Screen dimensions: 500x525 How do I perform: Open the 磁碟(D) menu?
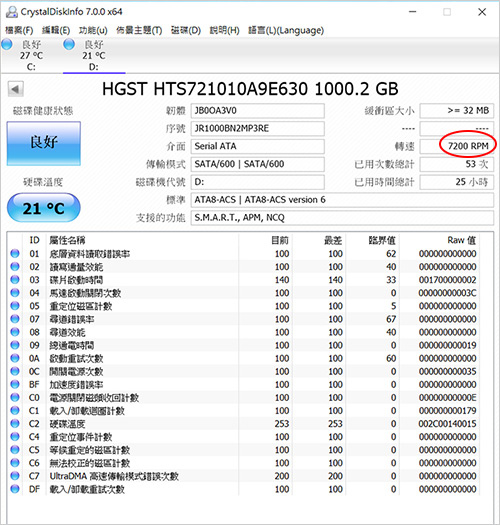click(x=186, y=30)
